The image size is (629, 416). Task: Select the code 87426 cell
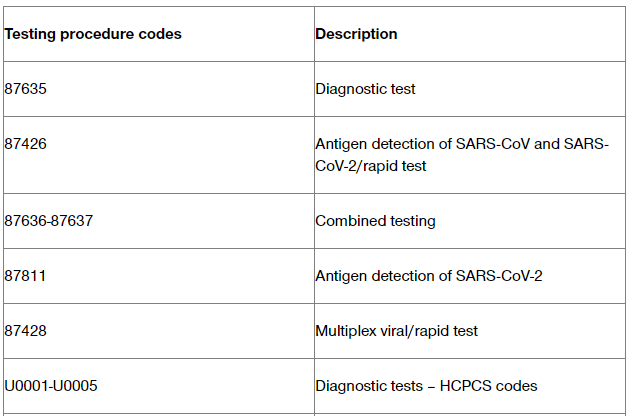[x=26, y=144]
